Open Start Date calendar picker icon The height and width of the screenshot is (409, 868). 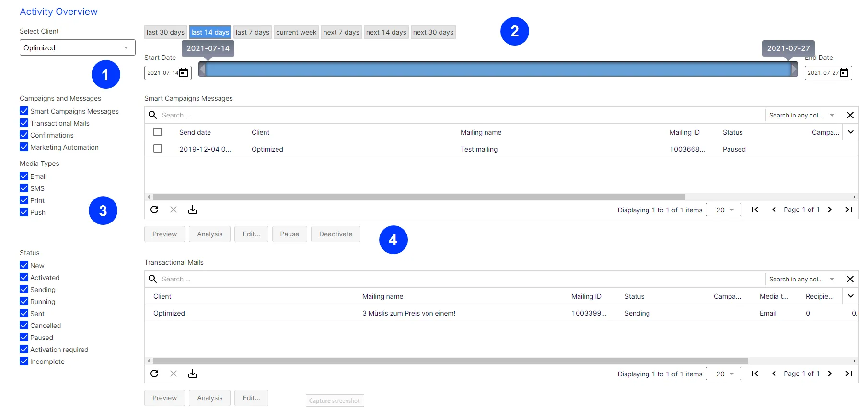(x=184, y=73)
